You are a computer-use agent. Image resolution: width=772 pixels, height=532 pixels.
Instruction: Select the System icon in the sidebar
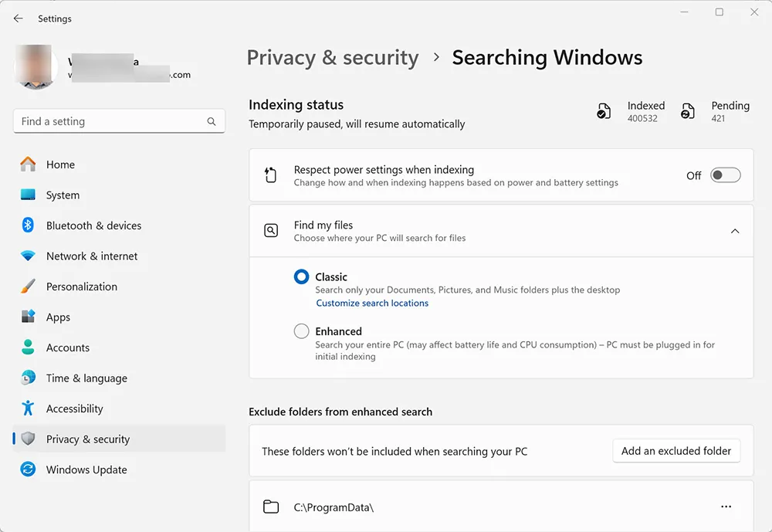(x=29, y=195)
